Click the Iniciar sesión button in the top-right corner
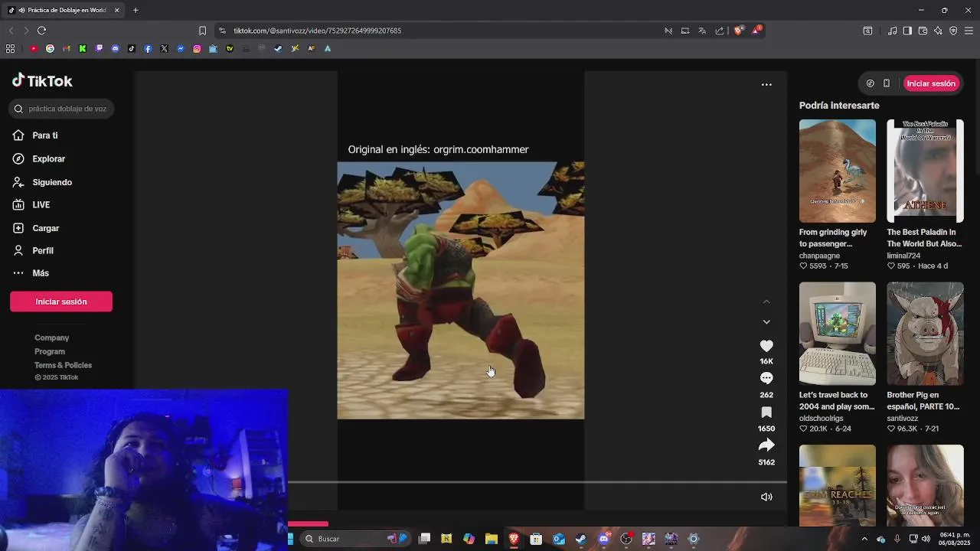Image resolution: width=980 pixels, height=551 pixels. [931, 83]
